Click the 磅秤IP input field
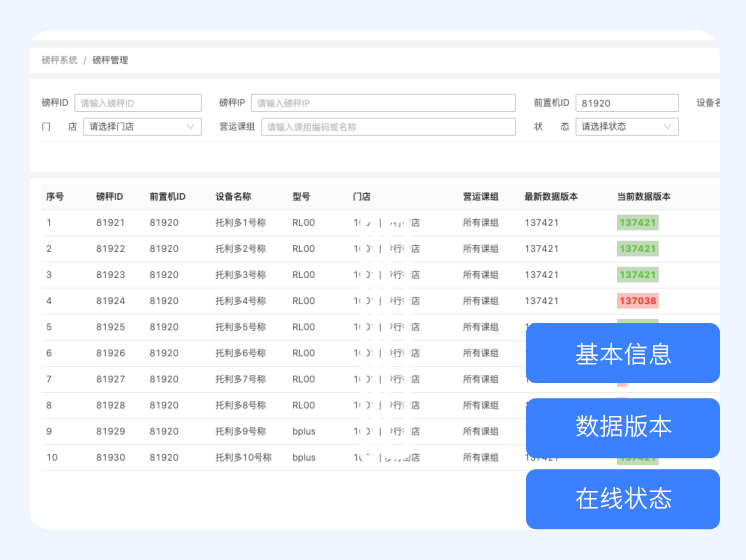Screen dimensions: 746x560 [x=383, y=103]
